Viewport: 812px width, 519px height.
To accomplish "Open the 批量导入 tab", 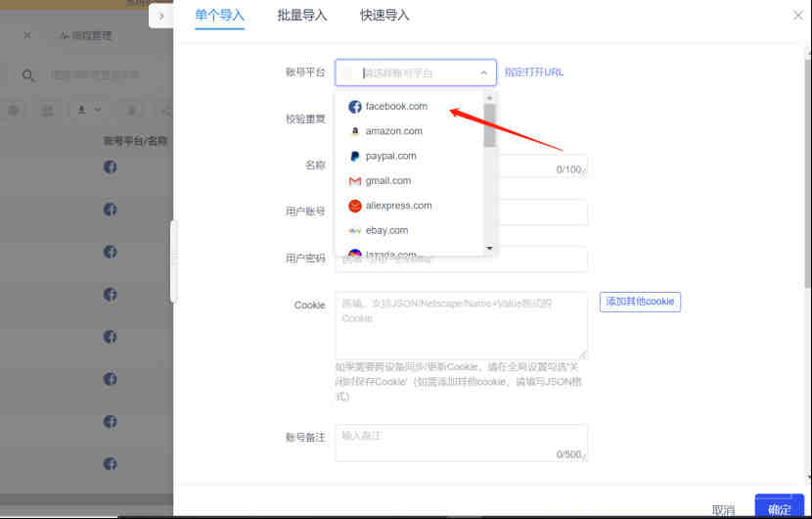I will (x=302, y=16).
